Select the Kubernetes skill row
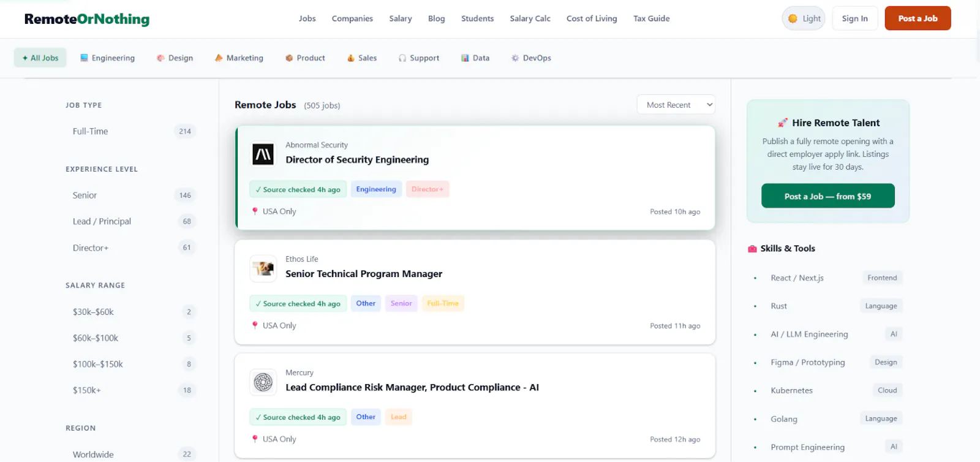The image size is (980, 462). click(827, 390)
